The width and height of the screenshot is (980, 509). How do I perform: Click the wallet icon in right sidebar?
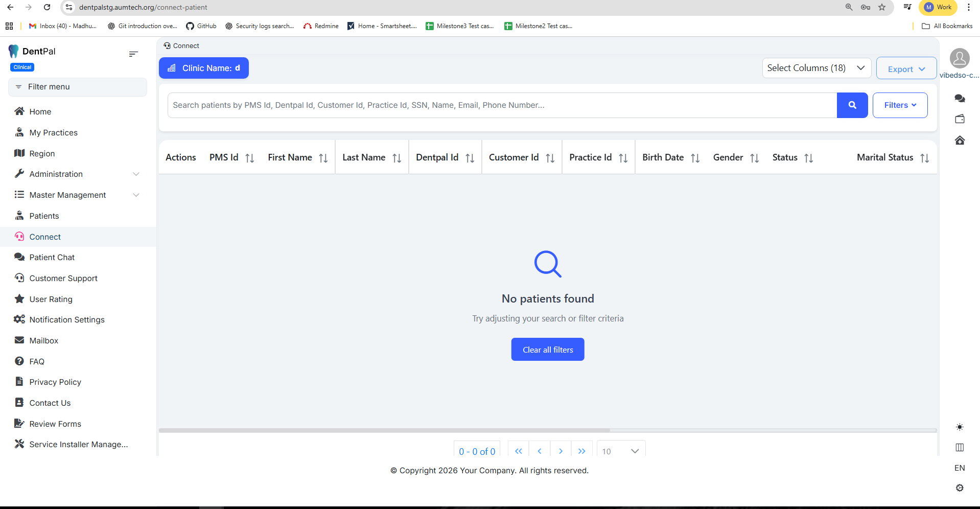click(960, 119)
